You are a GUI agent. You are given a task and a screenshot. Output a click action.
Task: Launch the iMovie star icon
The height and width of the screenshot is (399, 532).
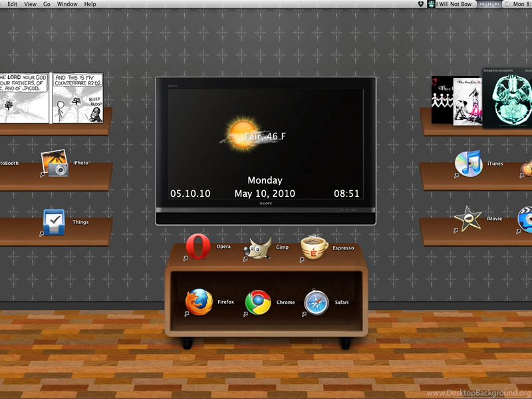468,219
